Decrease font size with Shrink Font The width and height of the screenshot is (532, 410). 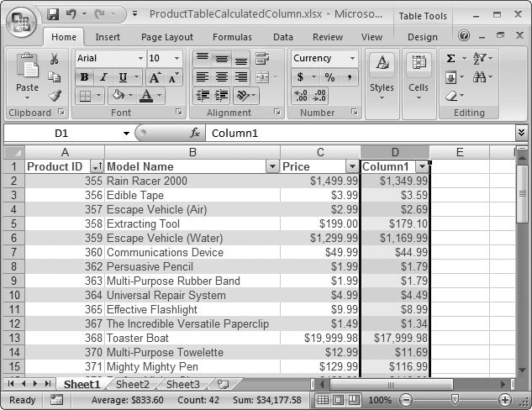coord(173,77)
